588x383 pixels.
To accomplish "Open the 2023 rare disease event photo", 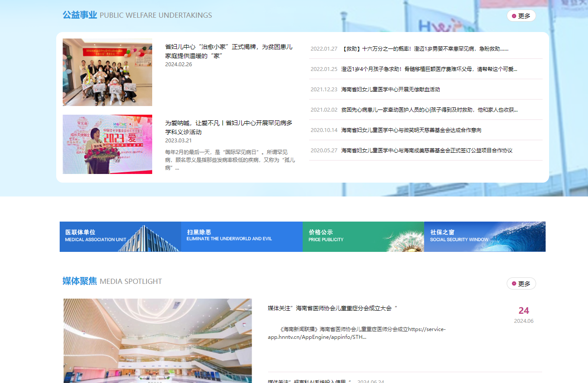I will pos(107,144).
